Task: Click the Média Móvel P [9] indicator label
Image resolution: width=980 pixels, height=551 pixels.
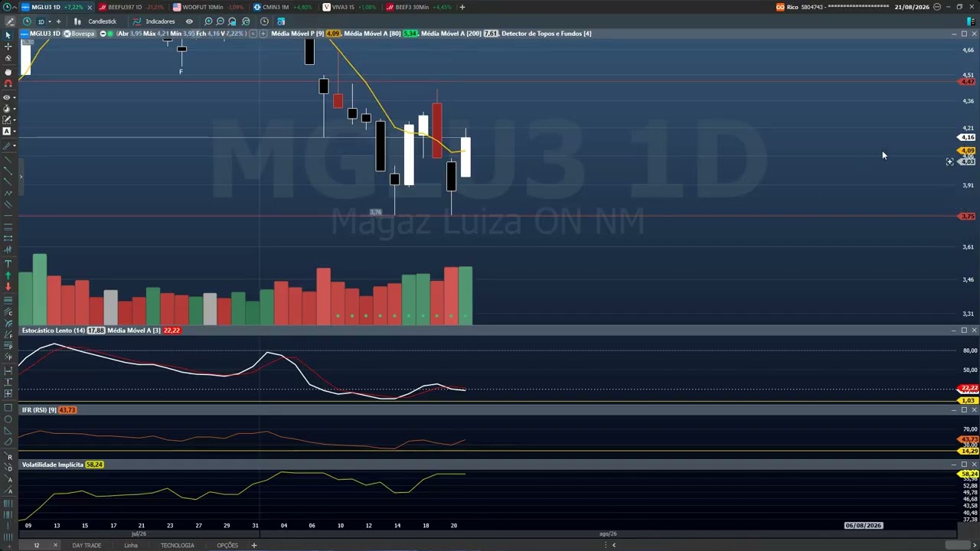Action: point(297,34)
